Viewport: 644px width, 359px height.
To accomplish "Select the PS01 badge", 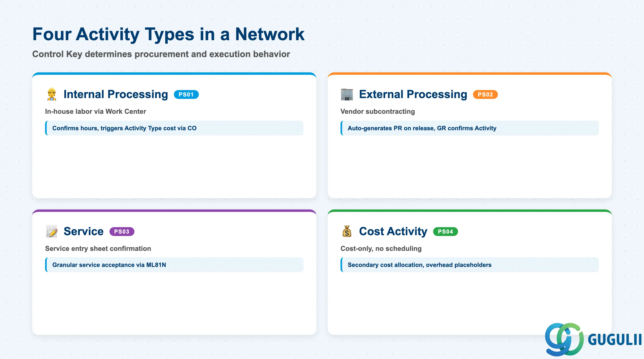I will (x=186, y=95).
